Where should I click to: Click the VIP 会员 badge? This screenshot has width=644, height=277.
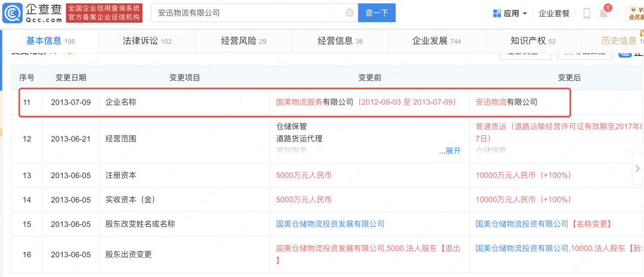point(634,13)
